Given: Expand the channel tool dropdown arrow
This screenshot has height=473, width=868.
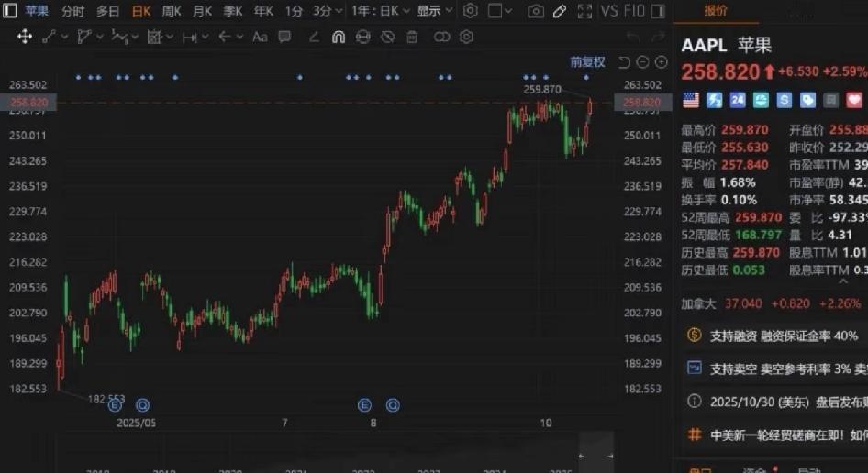Looking at the screenshot, I should 100,37.
